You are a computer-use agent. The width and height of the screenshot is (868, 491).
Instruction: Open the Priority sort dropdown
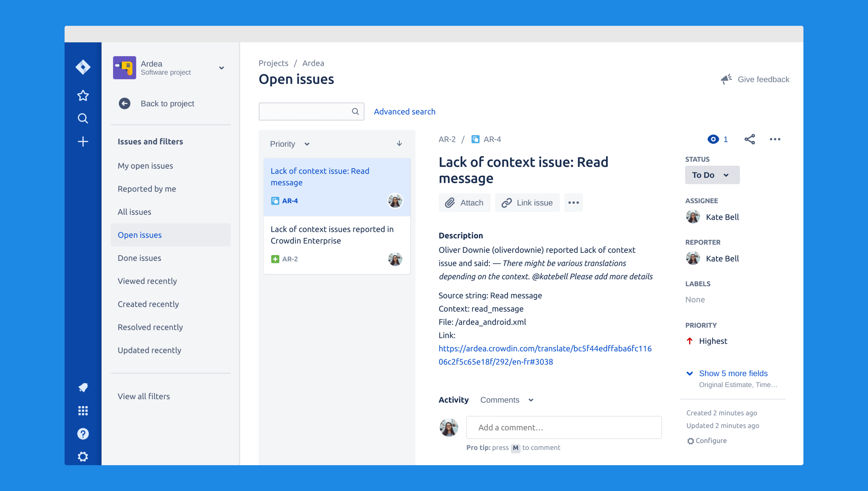290,144
